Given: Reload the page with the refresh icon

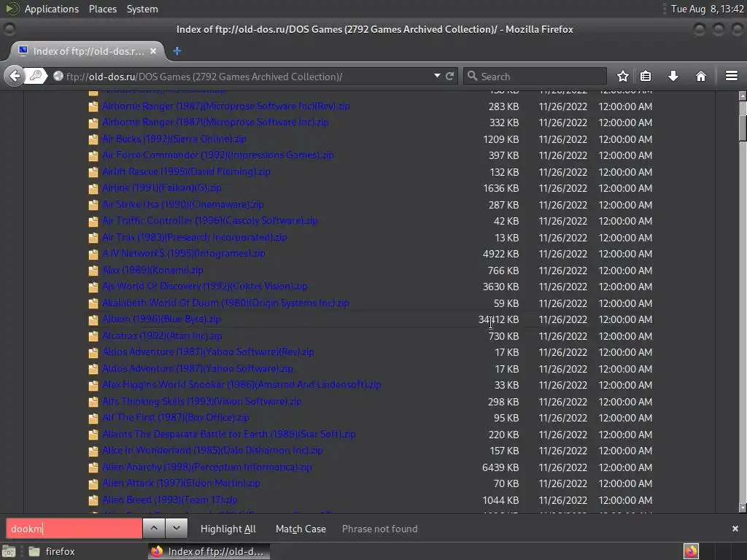Looking at the screenshot, I should point(449,76).
